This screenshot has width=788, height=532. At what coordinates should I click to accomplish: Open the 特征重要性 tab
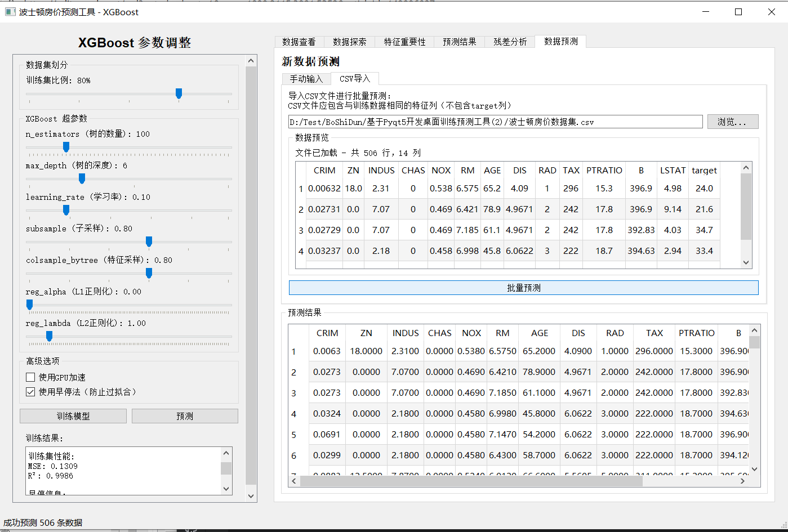point(404,42)
